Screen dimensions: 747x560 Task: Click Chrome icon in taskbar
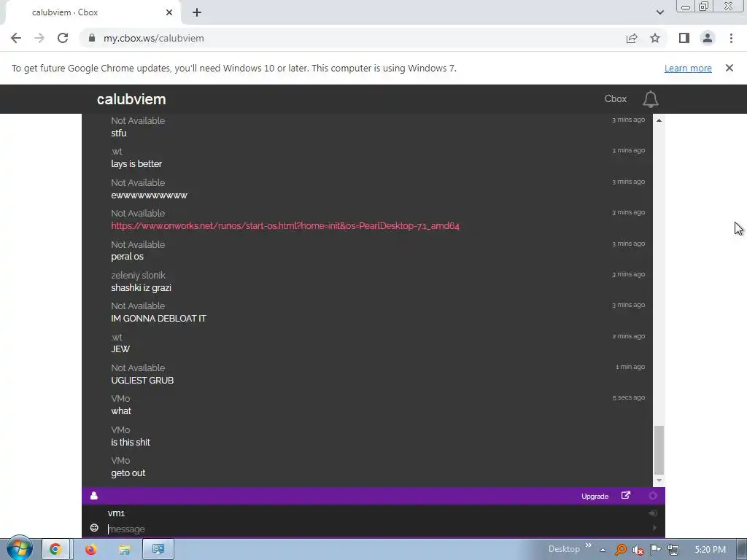(x=55, y=550)
